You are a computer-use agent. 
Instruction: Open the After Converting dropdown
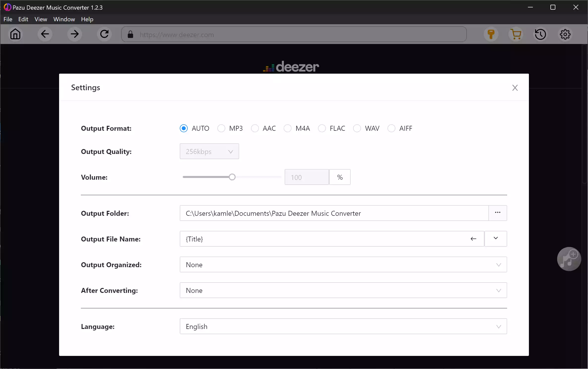[x=343, y=290]
